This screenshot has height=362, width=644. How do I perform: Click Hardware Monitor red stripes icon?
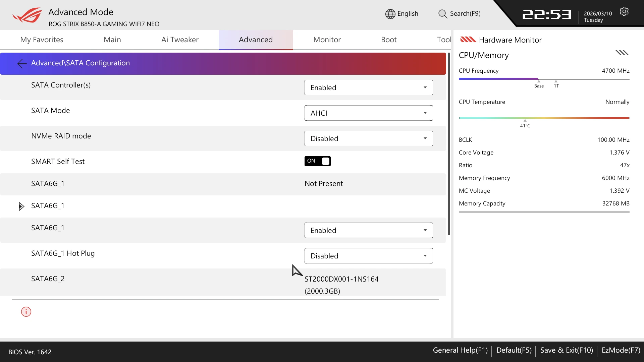coord(468,40)
